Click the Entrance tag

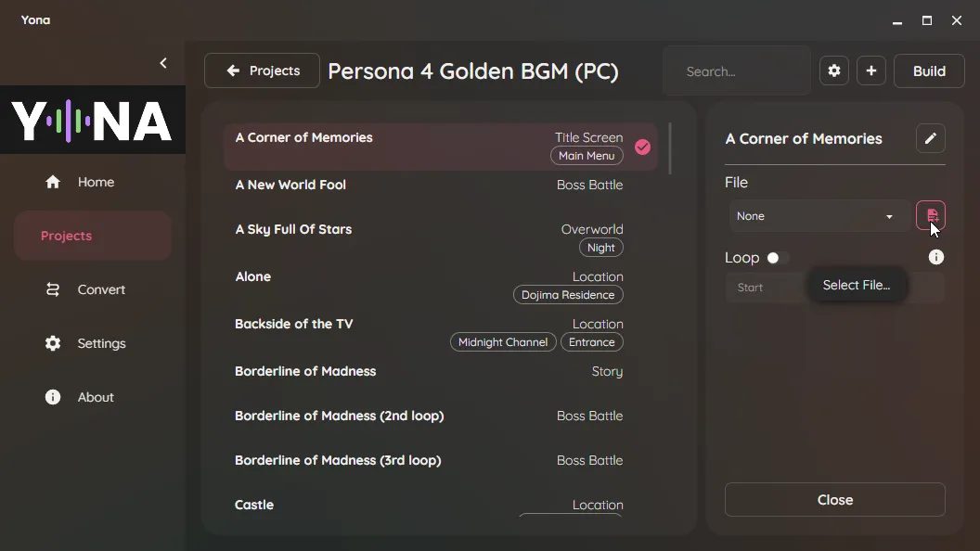pyautogui.click(x=592, y=342)
